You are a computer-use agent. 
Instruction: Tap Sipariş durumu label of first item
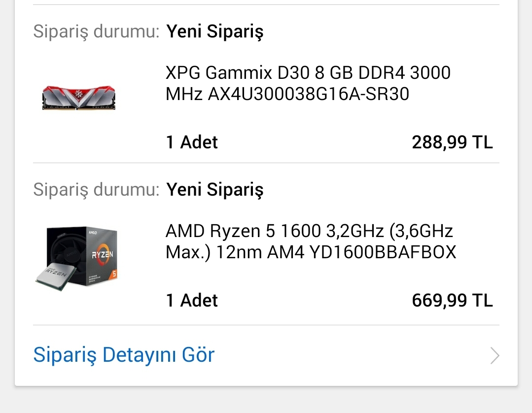pos(96,31)
